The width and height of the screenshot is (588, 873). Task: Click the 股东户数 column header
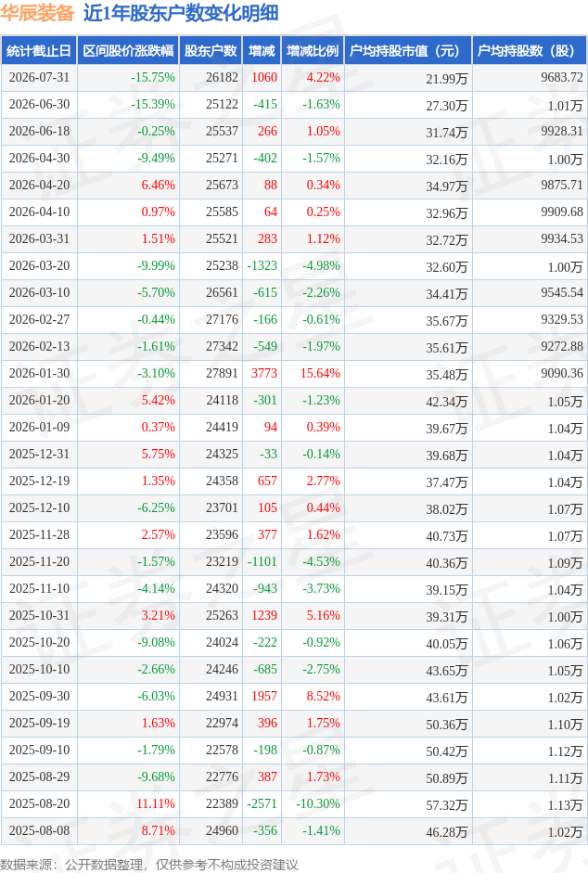[211, 51]
